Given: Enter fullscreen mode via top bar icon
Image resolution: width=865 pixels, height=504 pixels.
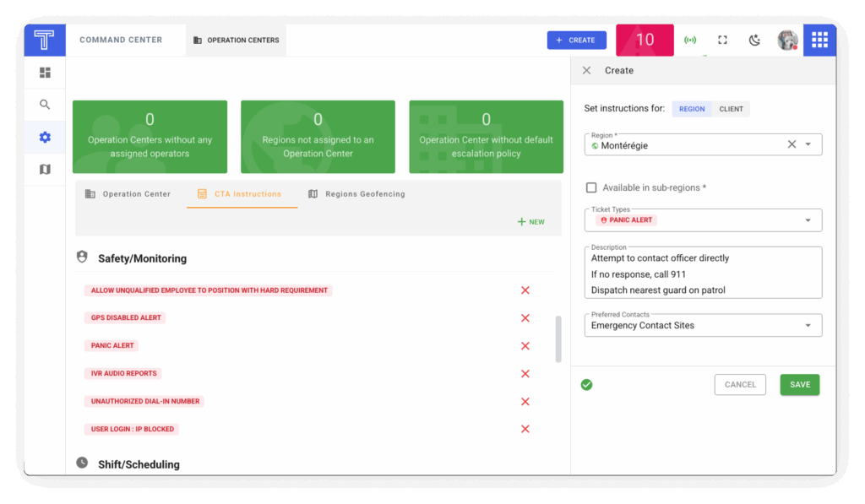Looking at the screenshot, I should 722,40.
